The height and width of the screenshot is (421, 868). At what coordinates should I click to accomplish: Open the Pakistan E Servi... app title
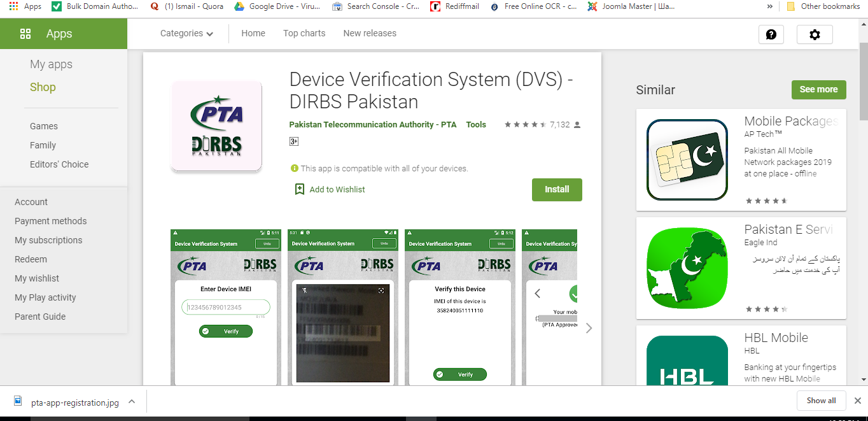(789, 229)
